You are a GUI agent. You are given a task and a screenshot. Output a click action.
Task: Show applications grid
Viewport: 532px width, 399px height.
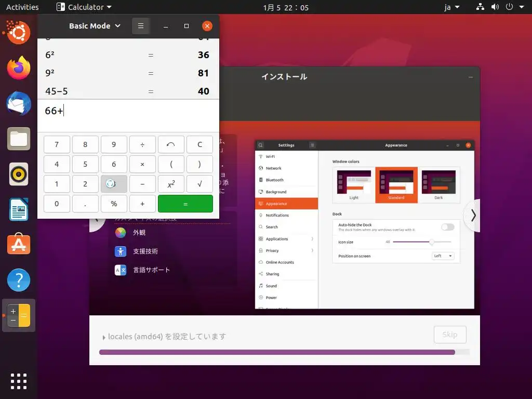(19, 381)
